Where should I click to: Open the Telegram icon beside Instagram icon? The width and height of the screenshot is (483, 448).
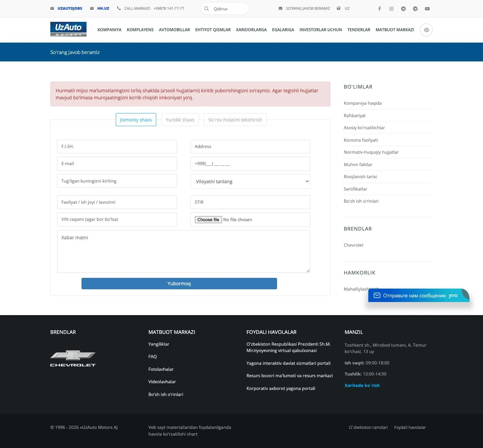point(404,9)
